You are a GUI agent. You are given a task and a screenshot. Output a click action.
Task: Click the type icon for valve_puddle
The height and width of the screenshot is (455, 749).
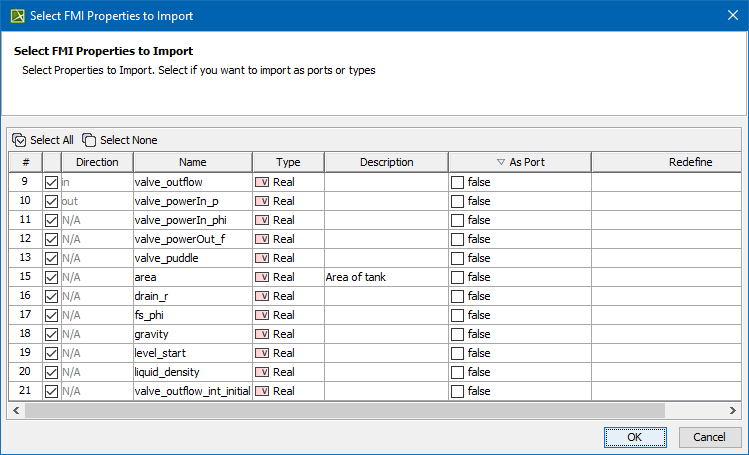[x=263, y=258]
